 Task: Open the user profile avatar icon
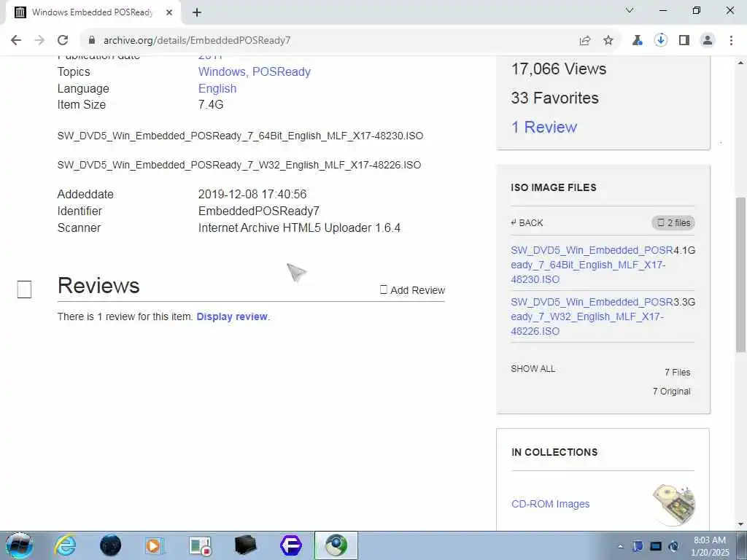click(x=708, y=40)
